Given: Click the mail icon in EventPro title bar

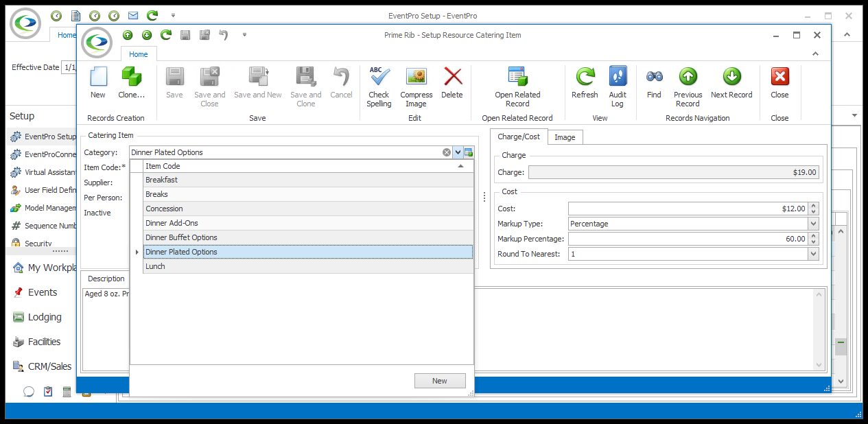Looking at the screenshot, I should 133,15.
